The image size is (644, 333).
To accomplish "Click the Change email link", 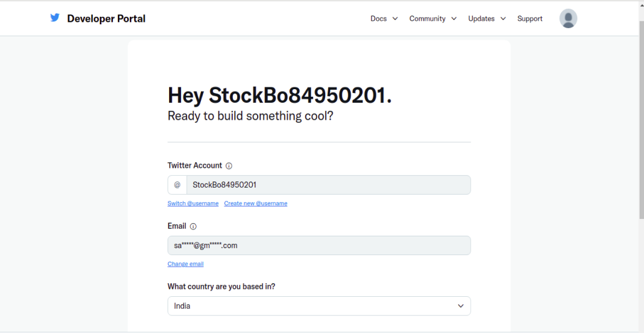I will pos(185,264).
